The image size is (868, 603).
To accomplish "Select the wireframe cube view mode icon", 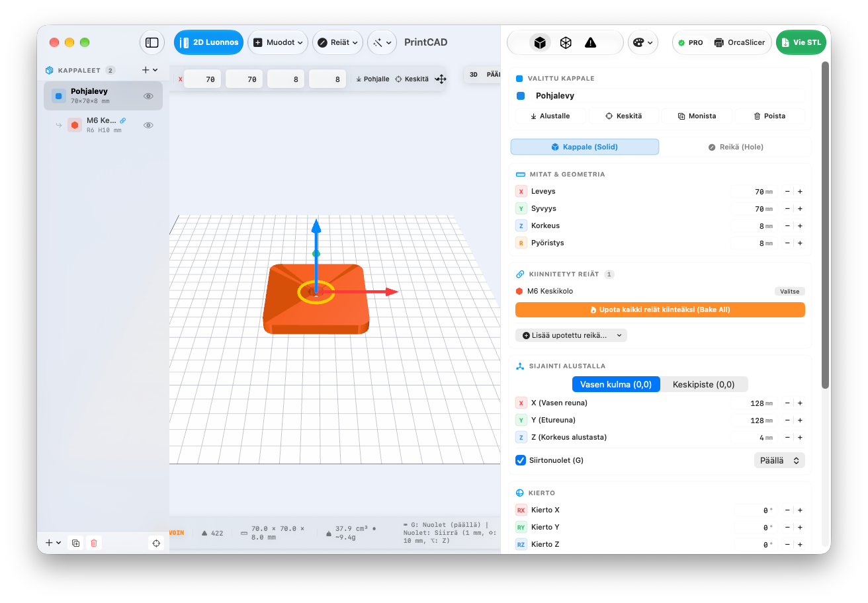I will pyautogui.click(x=566, y=42).
